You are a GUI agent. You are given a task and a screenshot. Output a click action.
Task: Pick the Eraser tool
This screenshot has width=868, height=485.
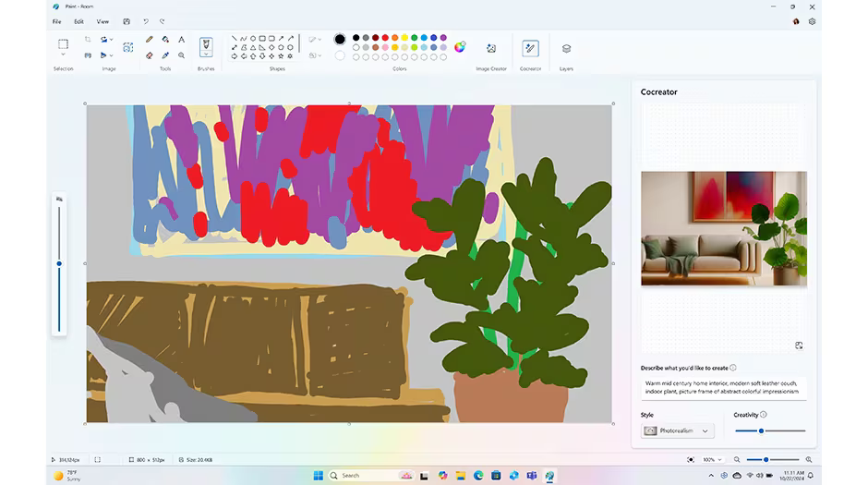150,55
